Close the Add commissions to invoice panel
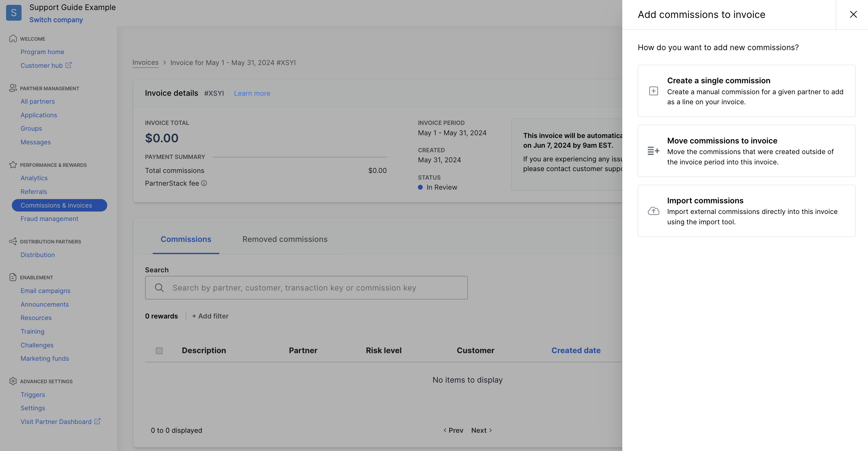868x451 pixels. 853,15
